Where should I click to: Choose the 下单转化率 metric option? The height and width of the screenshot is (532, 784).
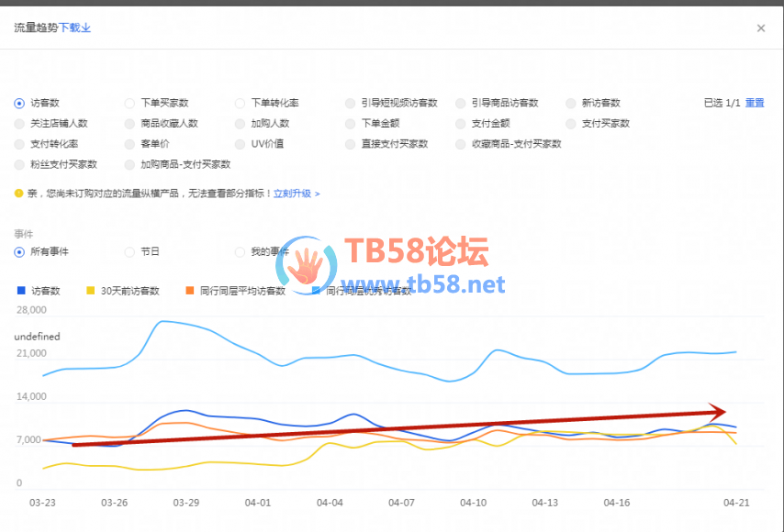click(241, 104)
